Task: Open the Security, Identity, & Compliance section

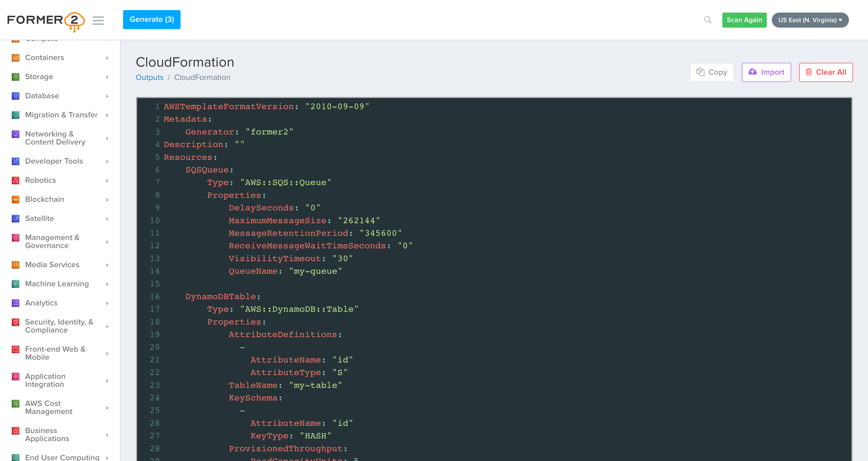Action: (x=59, y=326)
